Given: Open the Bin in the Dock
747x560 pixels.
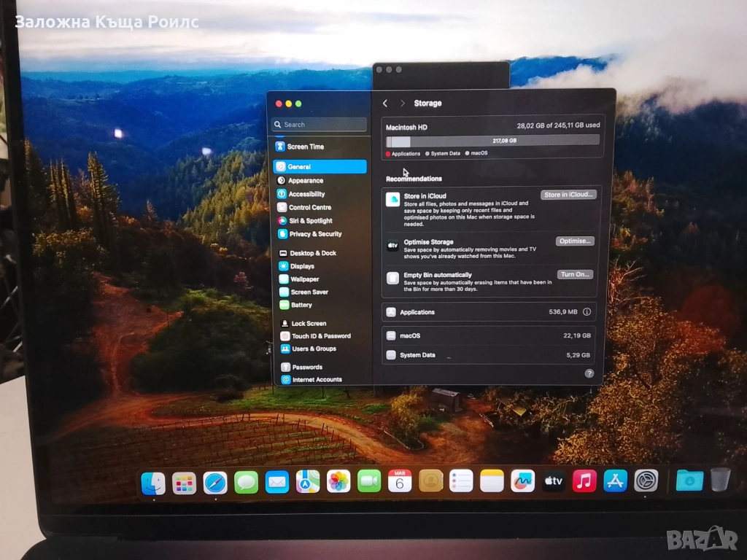Looking at the screenshot, I should coord(720,480).
